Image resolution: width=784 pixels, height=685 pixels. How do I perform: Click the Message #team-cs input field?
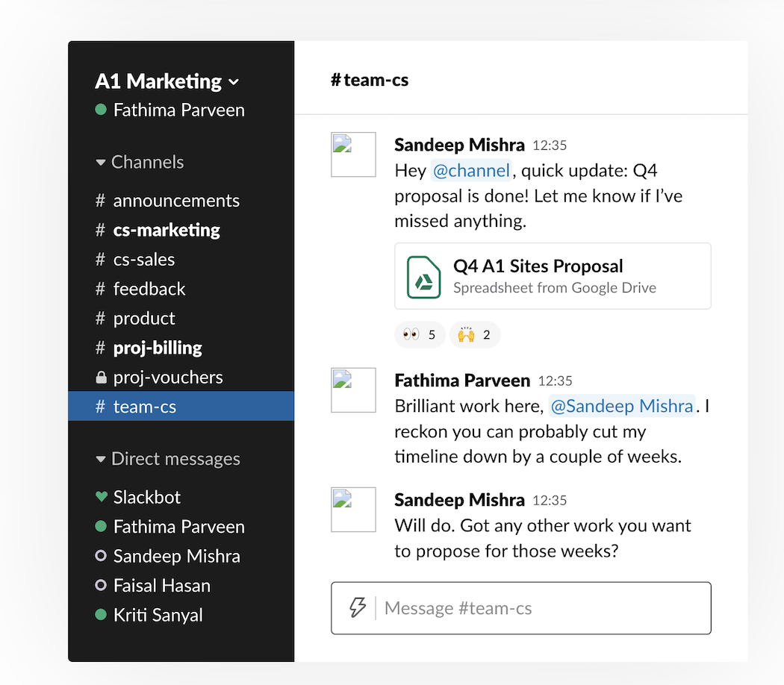click(523, 607)
